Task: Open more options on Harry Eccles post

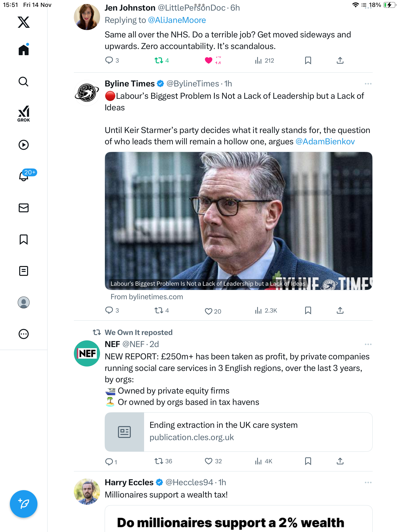Action: pyautogui.click(x=368, y=482)
